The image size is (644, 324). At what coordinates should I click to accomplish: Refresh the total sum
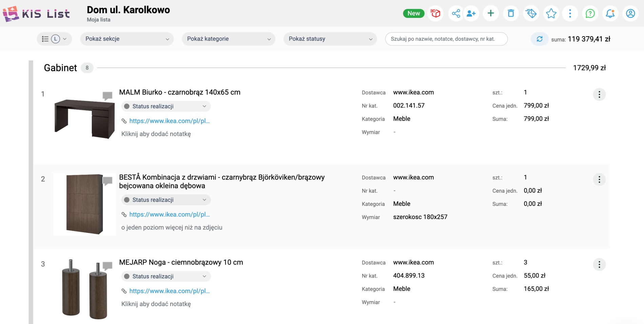[539, 39]
